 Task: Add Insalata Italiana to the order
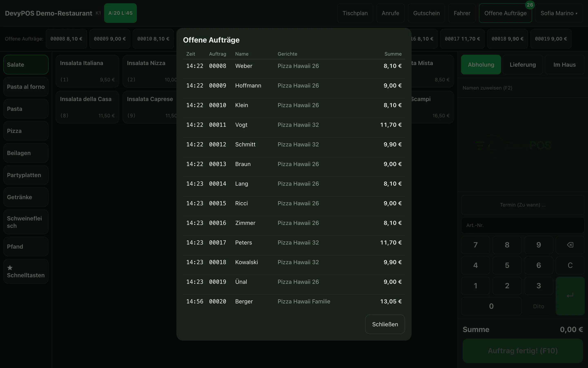(x=87, y=71)
